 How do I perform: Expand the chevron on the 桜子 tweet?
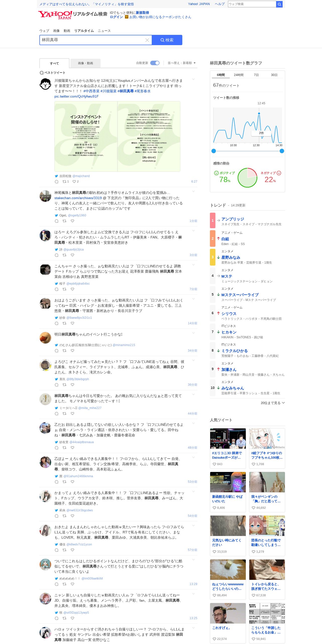point(193,265)
